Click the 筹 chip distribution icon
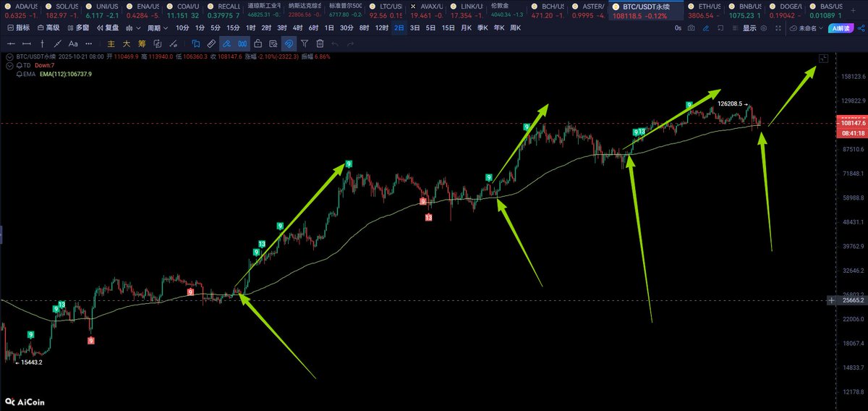The image size is (868, 411). [142, 43]
